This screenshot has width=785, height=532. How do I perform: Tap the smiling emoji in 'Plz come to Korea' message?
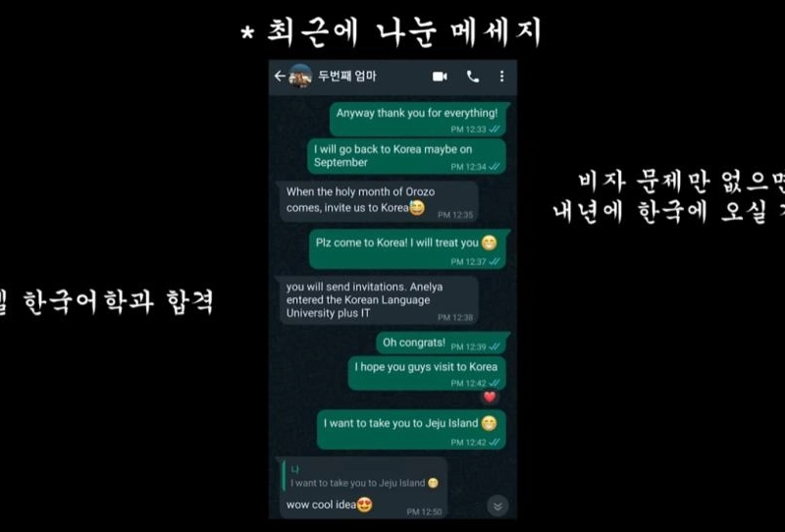coord(489,243)
